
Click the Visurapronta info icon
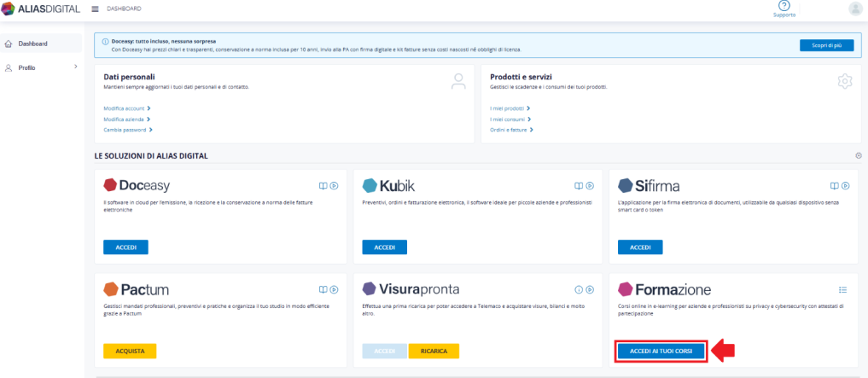579,289
